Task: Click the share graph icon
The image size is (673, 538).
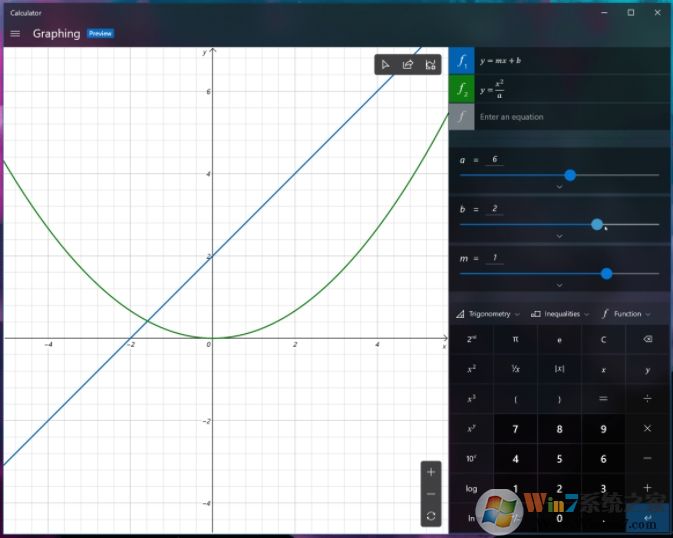Action: pyautogui.click(x=408, y=65)
